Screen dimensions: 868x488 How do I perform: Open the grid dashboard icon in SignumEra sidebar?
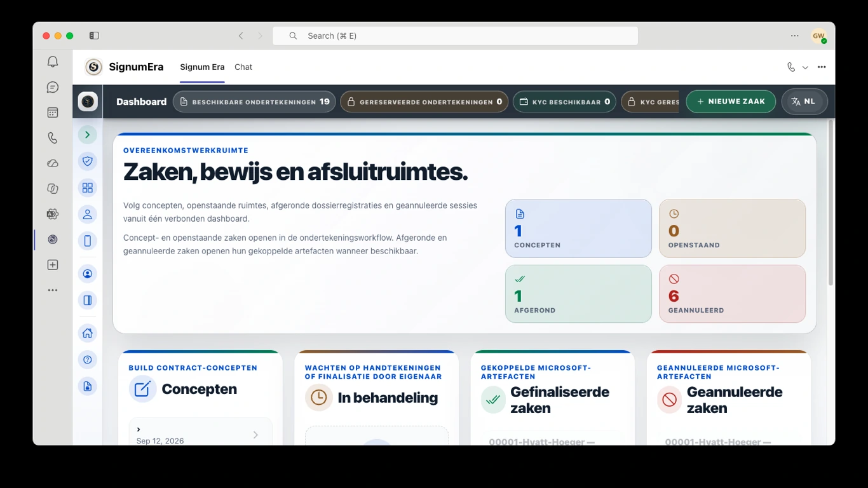point(88,188)
